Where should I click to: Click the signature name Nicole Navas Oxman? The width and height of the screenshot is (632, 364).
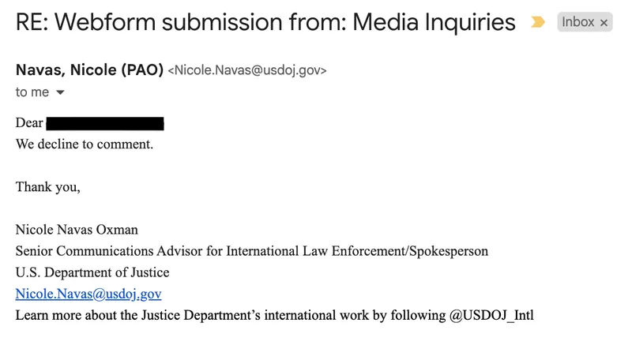point(77,230)
